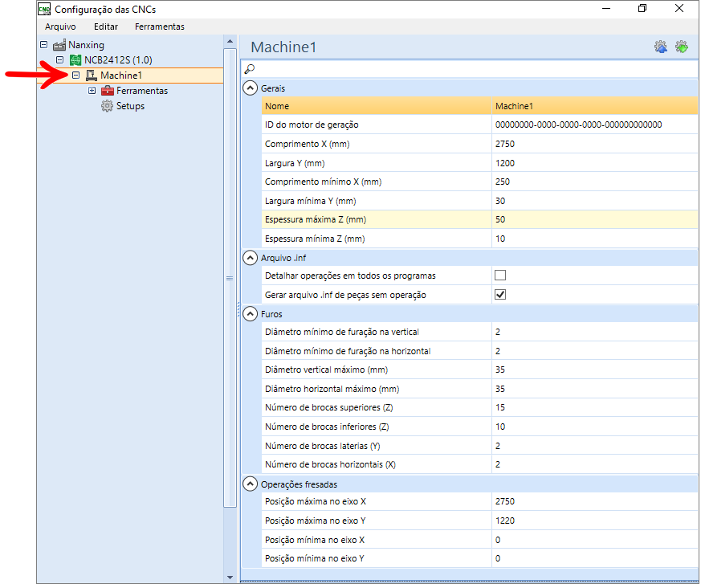
Task: Click the CNC app icon in title bar
Action: point(44,9)
